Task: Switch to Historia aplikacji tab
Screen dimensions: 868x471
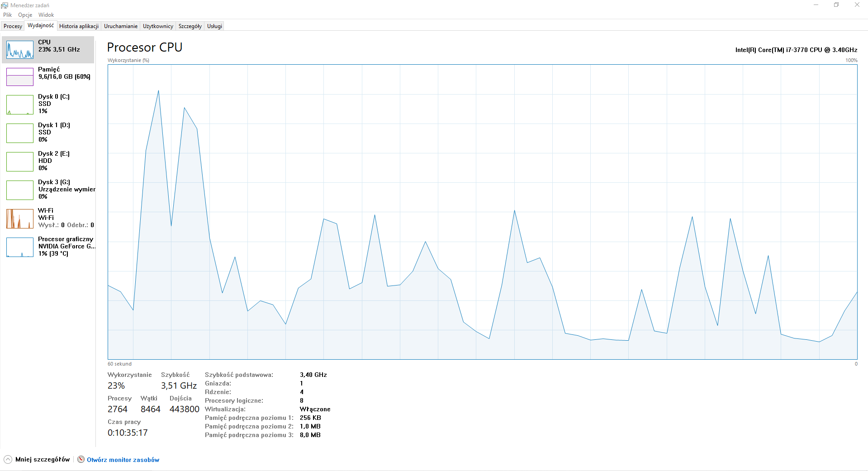Action: click(x=78, y=26)
